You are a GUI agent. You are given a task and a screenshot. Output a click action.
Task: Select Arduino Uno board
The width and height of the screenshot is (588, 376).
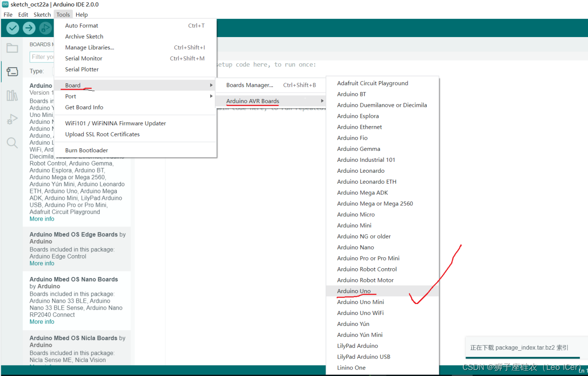383,291
